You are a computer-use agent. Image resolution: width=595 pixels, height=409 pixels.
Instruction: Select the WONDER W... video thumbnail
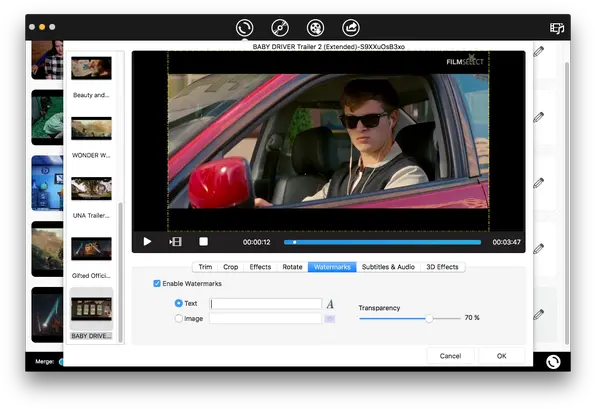point(91,128)
